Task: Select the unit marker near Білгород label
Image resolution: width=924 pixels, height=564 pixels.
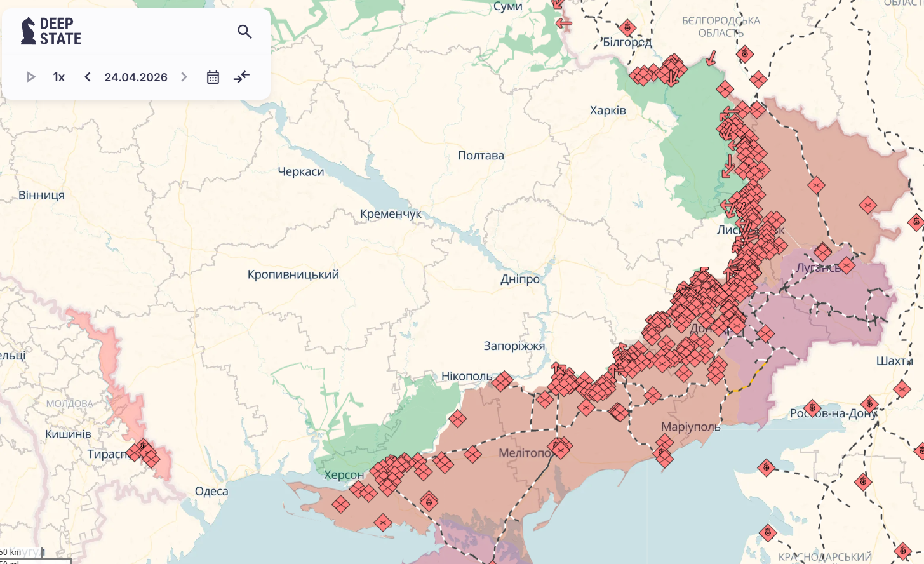Action: (x=627, y=27)
